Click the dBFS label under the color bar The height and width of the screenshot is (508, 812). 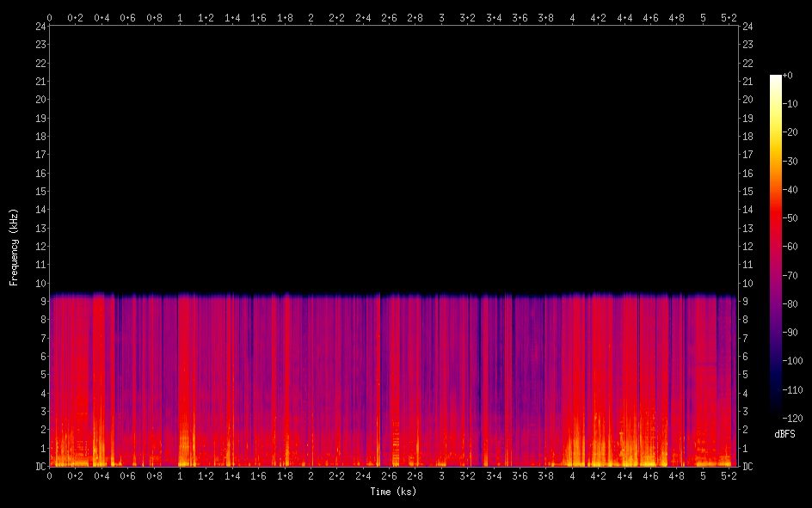(x=785, y=434)
